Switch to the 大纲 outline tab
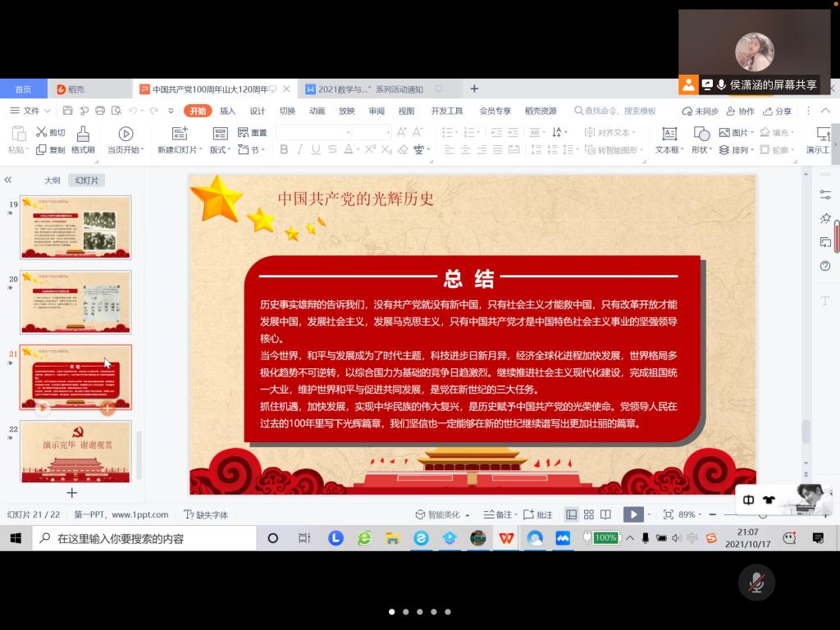Viewport: 840px width, 630px height. [52, 180]
